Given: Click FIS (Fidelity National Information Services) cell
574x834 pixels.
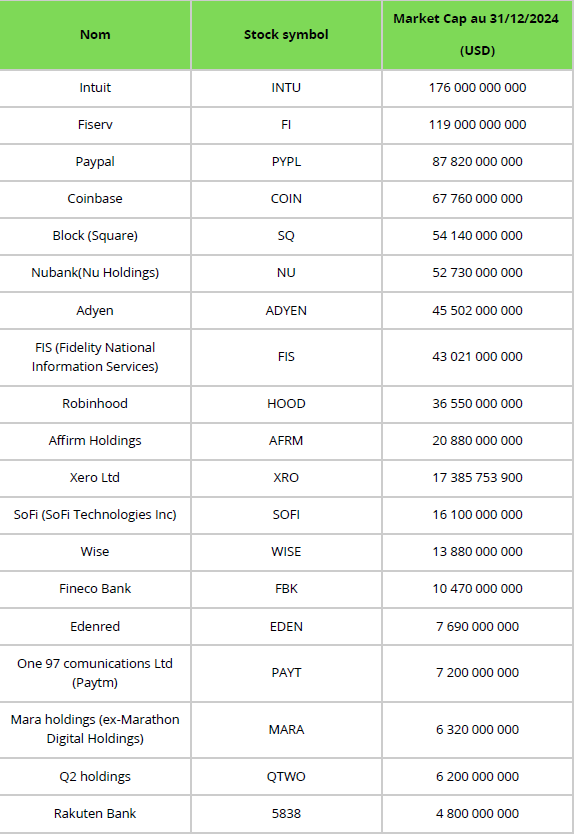Looking at the screenshot, I should click(95, 357).
